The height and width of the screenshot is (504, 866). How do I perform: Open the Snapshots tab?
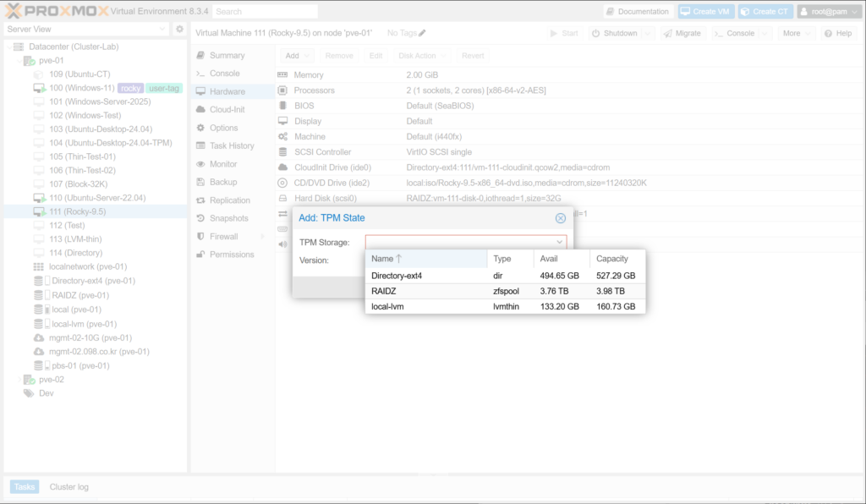[227, 218]
